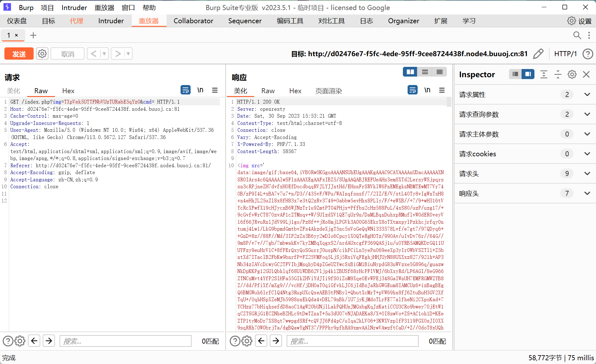Open the 项目 menu
Image resolution: width=596 pixels, height=364 pixels.
[x=47, y=8]
